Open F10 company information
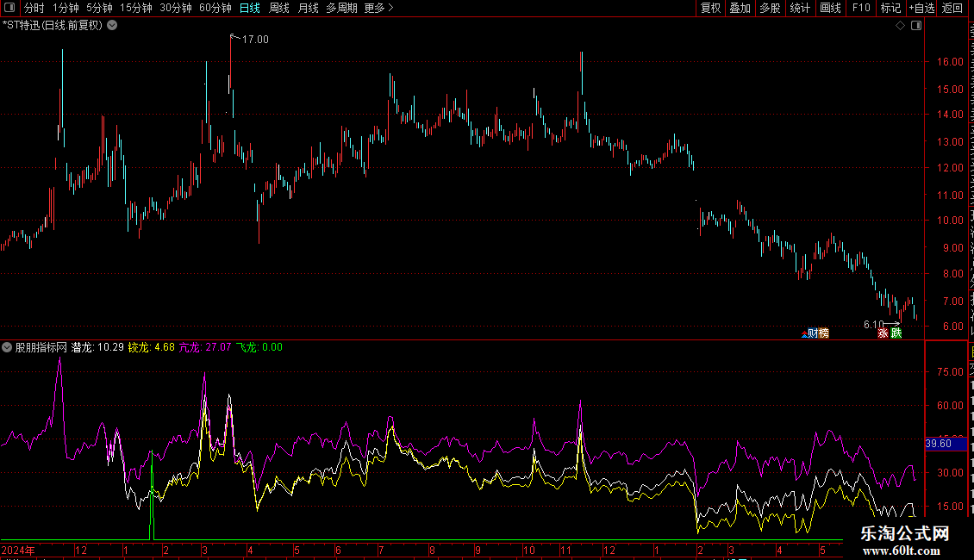The image size is (974, 560). click(861, 8)
